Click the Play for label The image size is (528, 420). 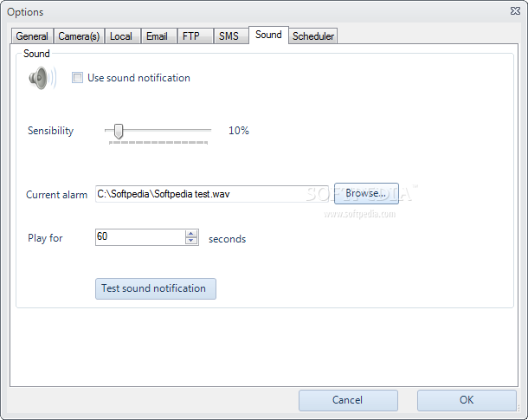point(45,238)
